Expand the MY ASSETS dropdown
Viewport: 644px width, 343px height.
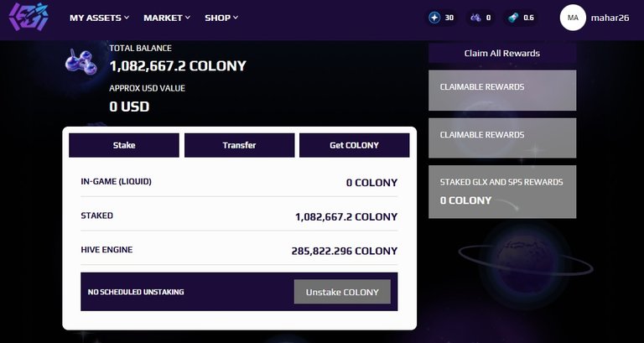point(100,18)
